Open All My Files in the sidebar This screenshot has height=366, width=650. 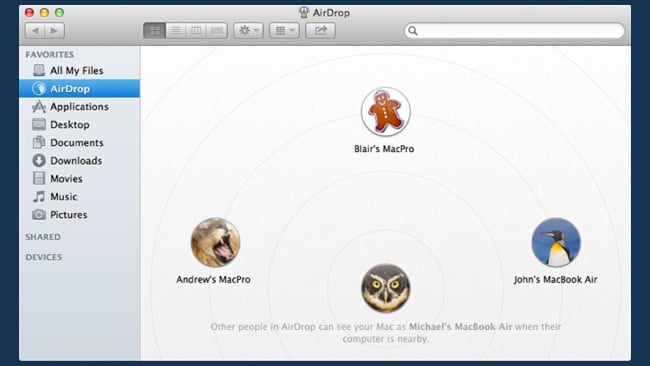(80, 70)
